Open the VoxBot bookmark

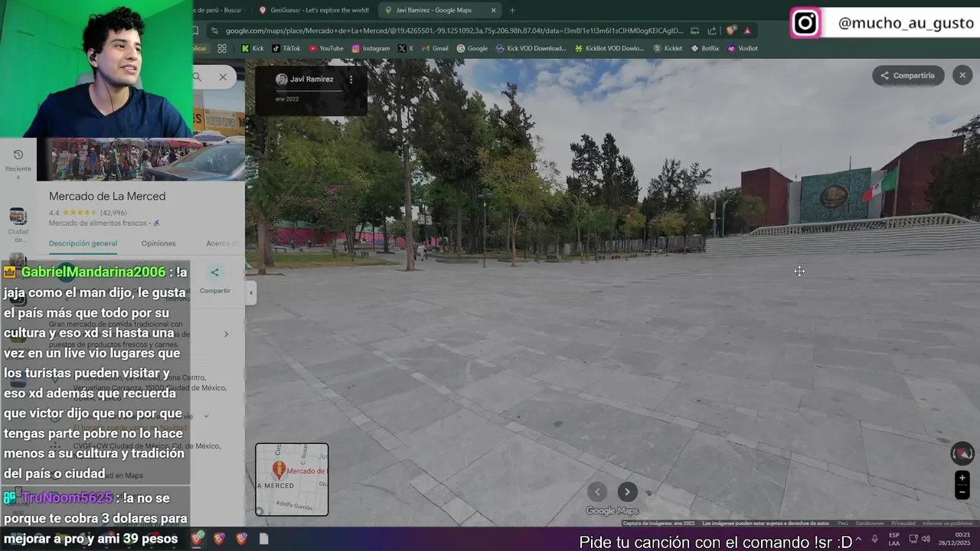743,48
